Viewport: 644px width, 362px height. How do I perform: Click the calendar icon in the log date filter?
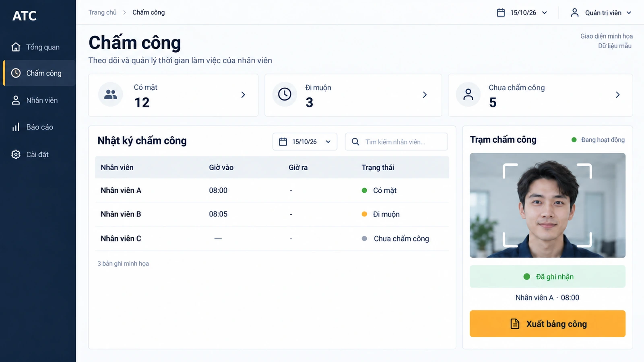[283, 142]
